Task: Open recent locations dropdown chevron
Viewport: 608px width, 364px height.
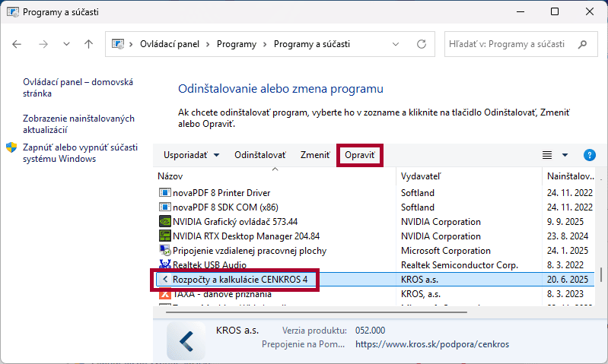Action: [x=66, y=44]
